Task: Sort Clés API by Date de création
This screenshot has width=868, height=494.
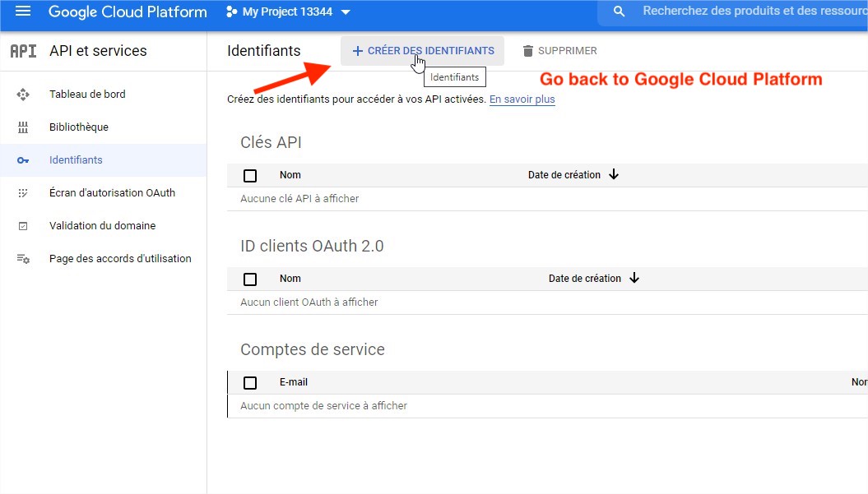Action: click(x=564, y=175)
